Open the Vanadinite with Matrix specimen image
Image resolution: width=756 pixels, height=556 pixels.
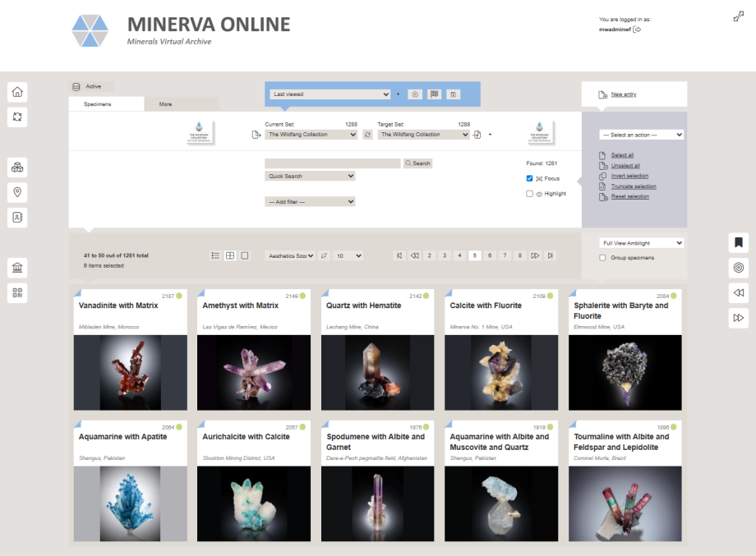click(130, 372)
